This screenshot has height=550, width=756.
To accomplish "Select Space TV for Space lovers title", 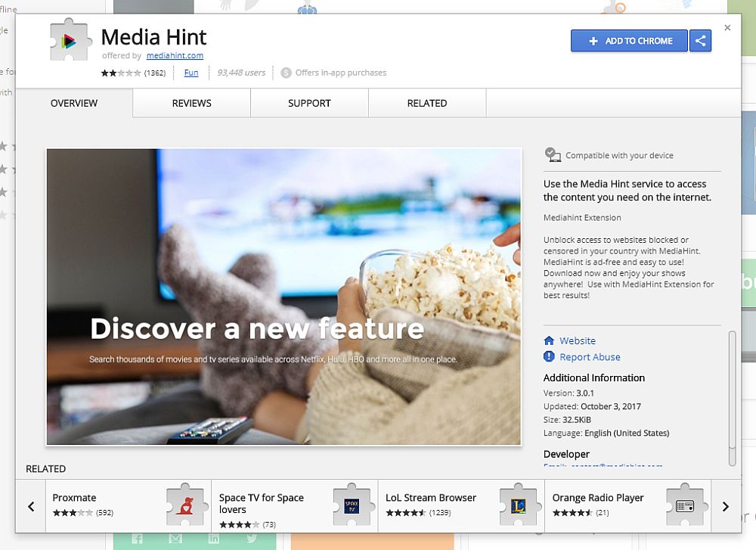I will 262,503.
